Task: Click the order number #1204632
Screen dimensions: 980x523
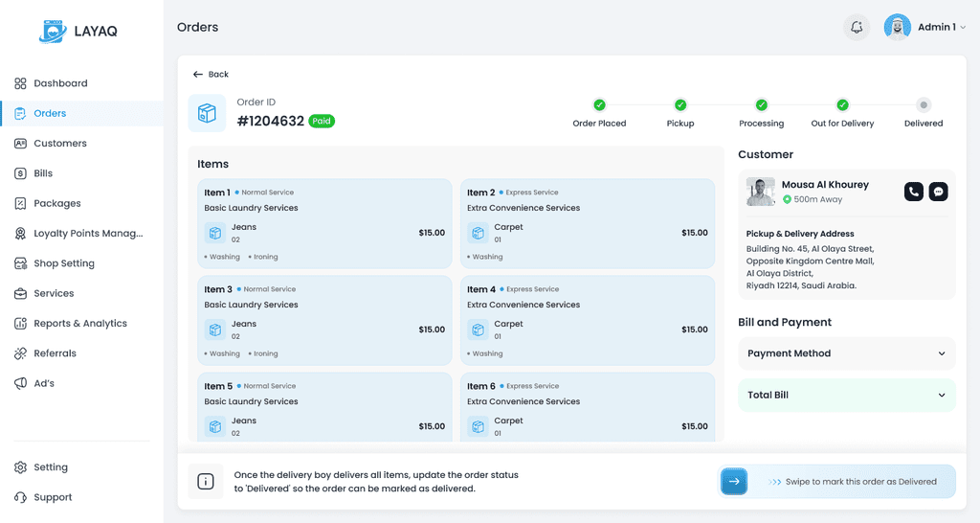Action: click(271, 121)
